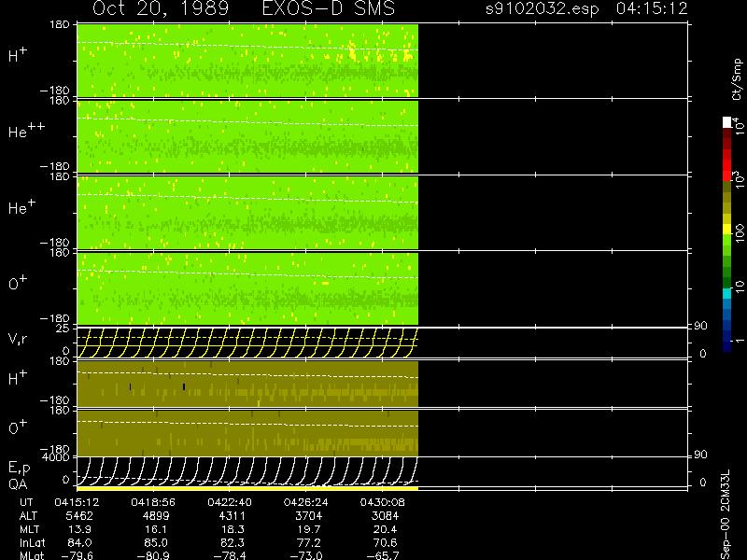Image resolution: width=747 pixels, height=560 pixels.
Task: Click MLat value '-73.0'
Action: coord(306,555)
